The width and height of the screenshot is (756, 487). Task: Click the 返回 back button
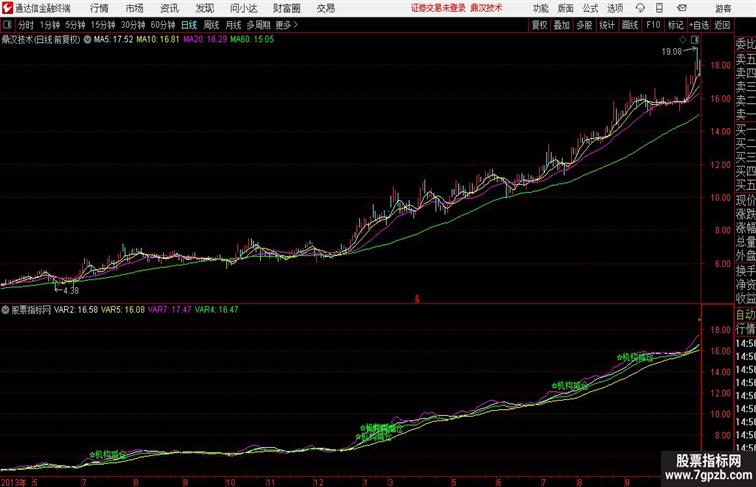(x=722, y=25)
